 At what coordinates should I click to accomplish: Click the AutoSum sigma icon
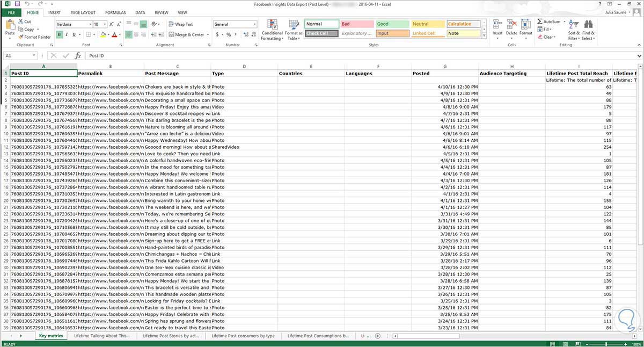[540, 21]
